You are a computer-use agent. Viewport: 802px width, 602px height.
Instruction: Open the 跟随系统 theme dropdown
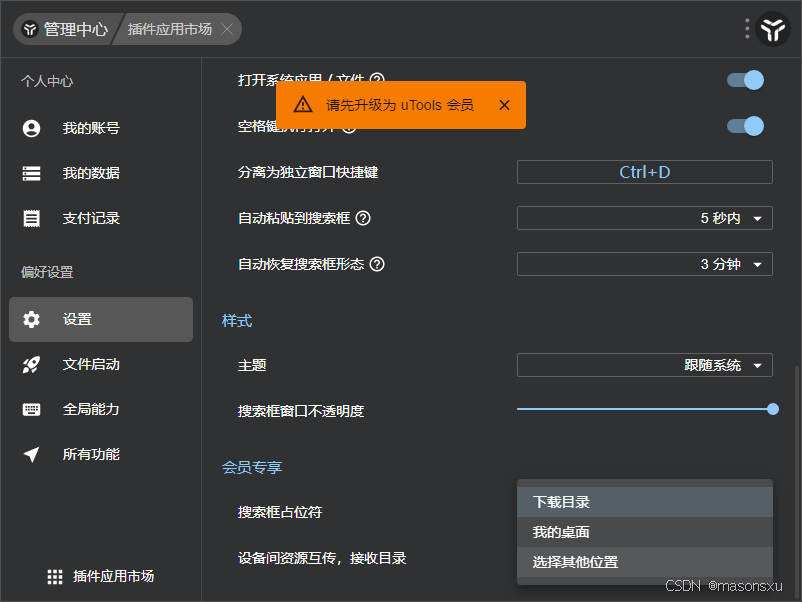(644, 365)
